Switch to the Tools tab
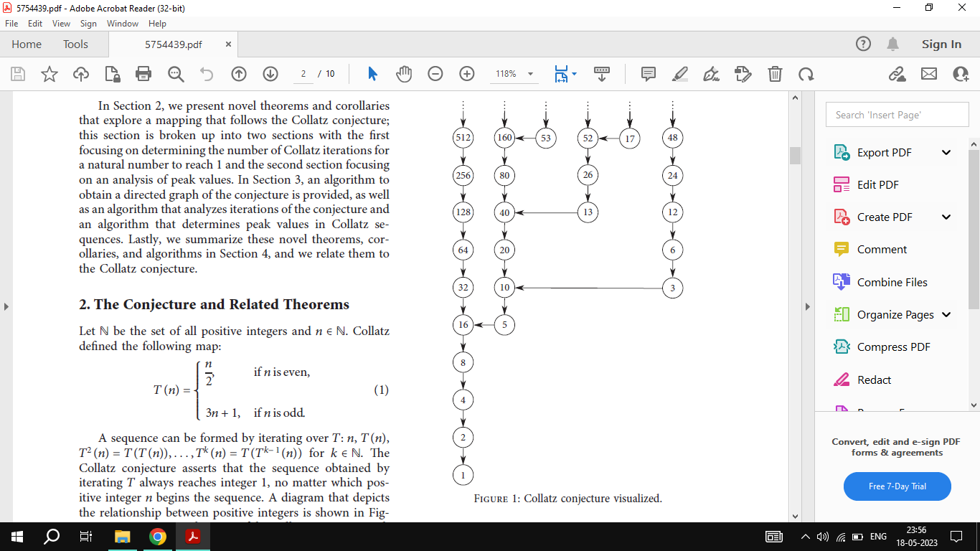The height and width of the screenshot is (551, 980). pos(75,44)
